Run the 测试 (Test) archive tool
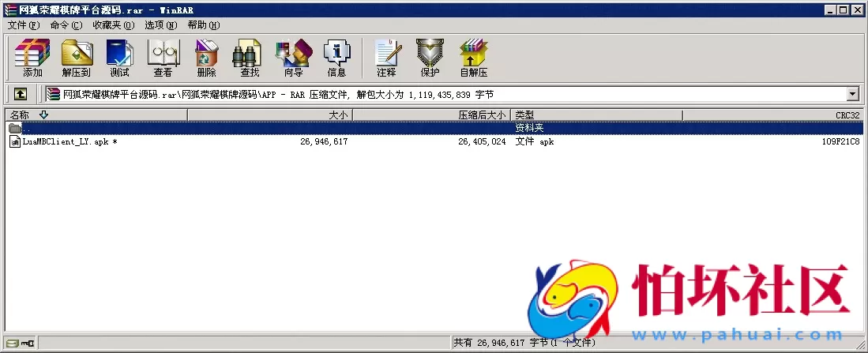868x353 pixels. (x=119, y=57)
